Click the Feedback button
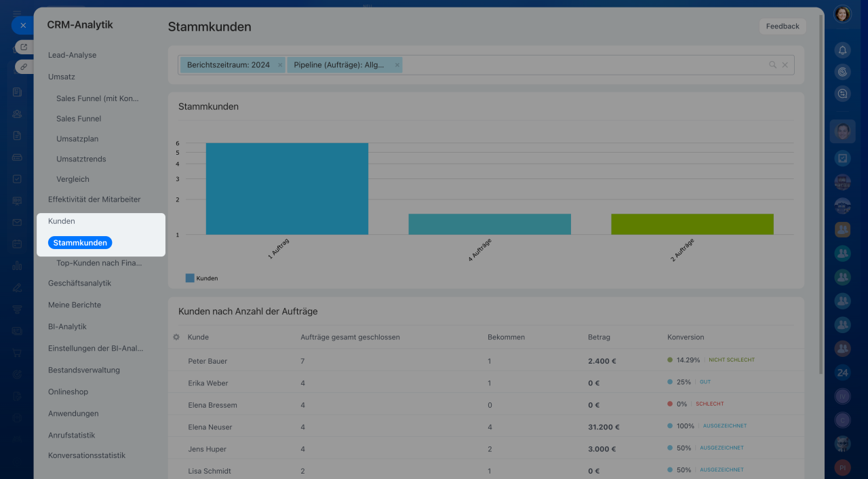868x479 pixels. coord(782,26)
